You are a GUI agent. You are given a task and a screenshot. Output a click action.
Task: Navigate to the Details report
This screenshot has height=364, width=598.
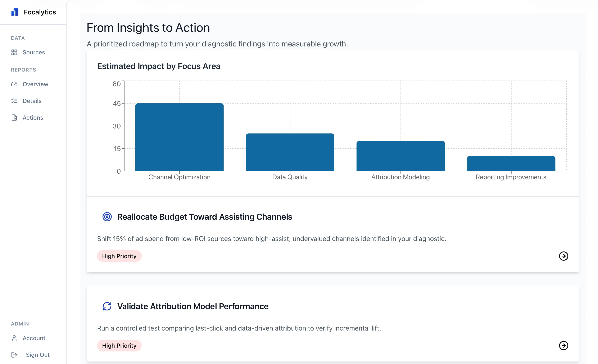pyautogui.click(x=32, y=101)
